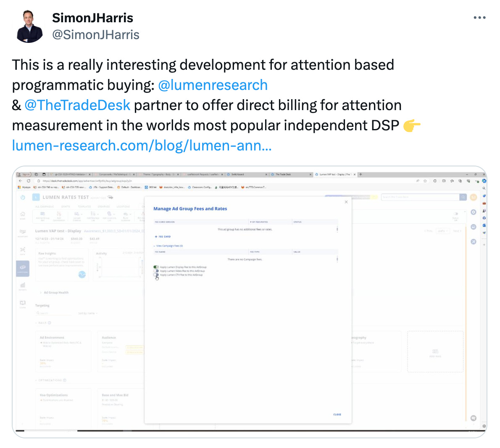
Task: Open the MyApps bookmark
Action: coord(24,187)
